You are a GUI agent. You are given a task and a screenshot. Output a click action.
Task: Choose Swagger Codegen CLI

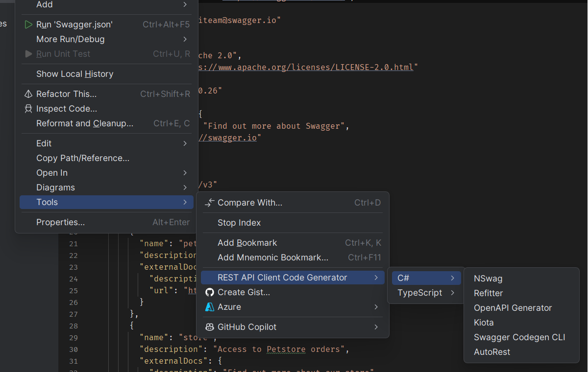(522, 337)
